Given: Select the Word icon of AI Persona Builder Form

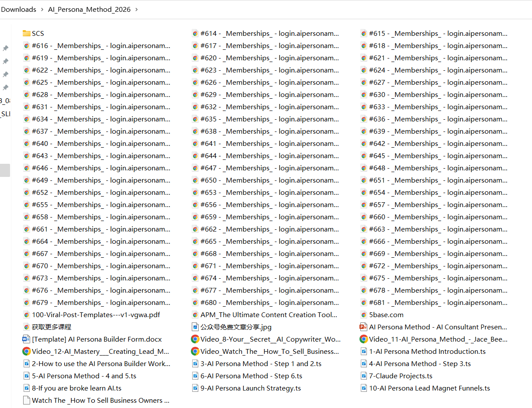Looking at the screenshot, I should (x=27, y=339).
